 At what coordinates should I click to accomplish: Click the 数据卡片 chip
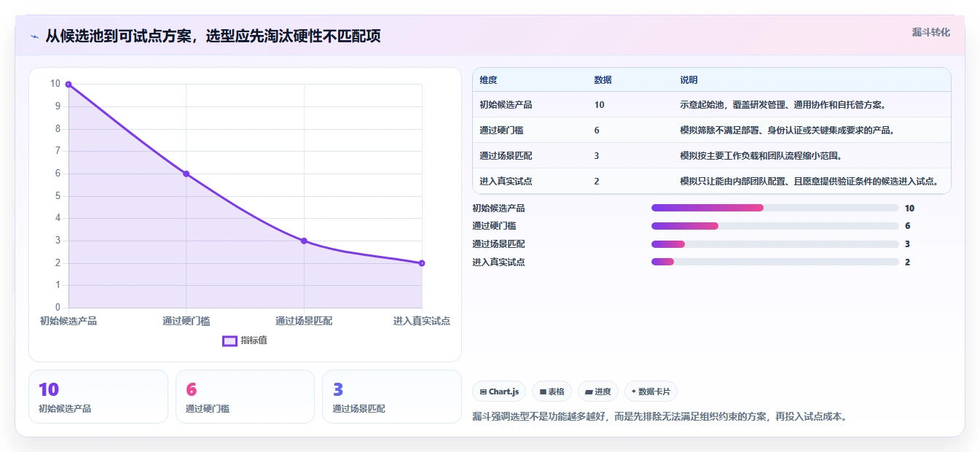(x=651, y=391)
